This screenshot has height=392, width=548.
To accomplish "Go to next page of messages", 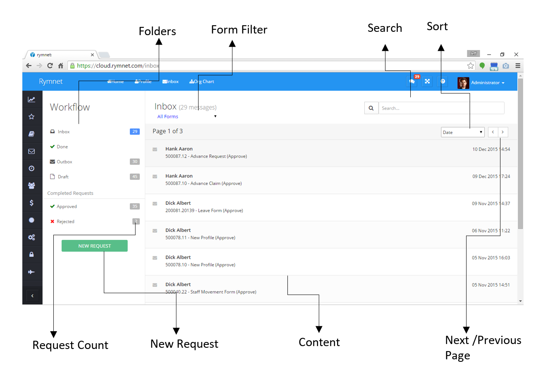I will [x=503, y=132].
